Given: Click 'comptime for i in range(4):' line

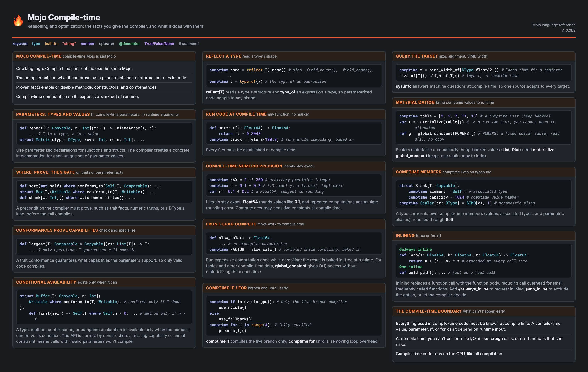Looking at the screenshot, I should 260,325.
